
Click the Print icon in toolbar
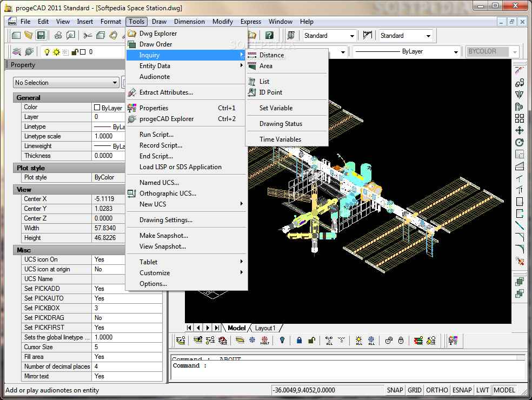[58, 36]
